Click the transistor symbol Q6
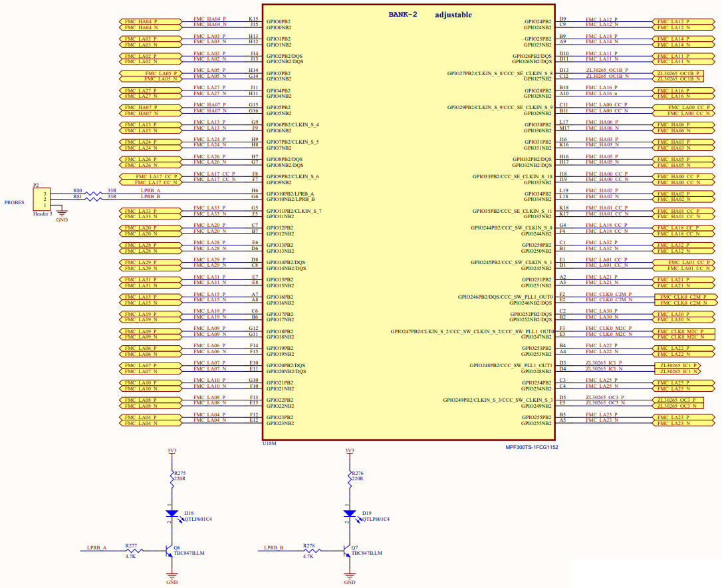This screenshot has height=588, width=722. click(168, 552)
